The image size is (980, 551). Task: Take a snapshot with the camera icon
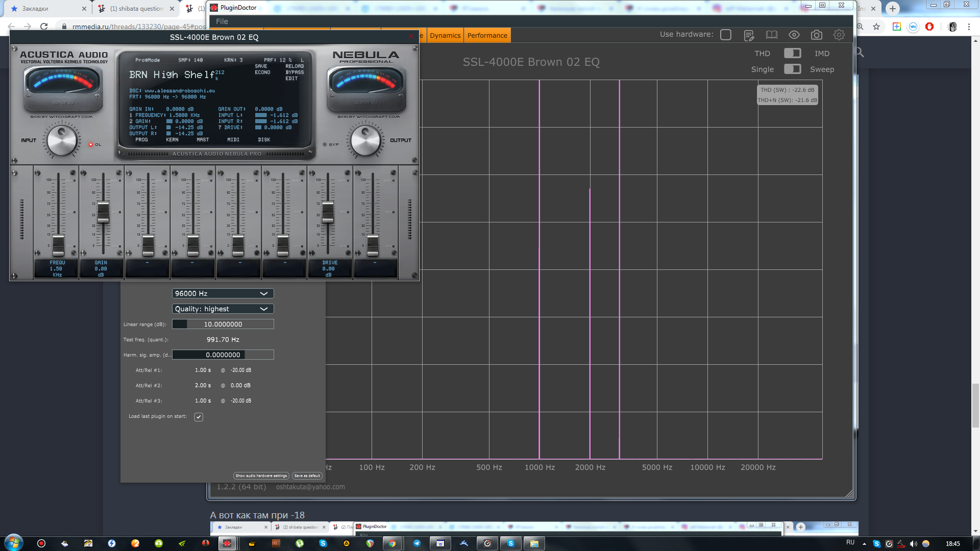coord(817,35)
